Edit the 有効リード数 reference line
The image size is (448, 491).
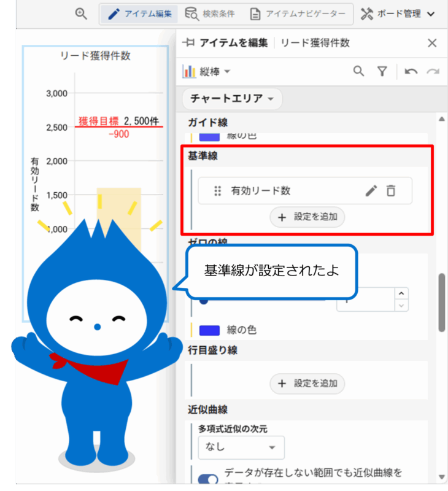(371, 191)
